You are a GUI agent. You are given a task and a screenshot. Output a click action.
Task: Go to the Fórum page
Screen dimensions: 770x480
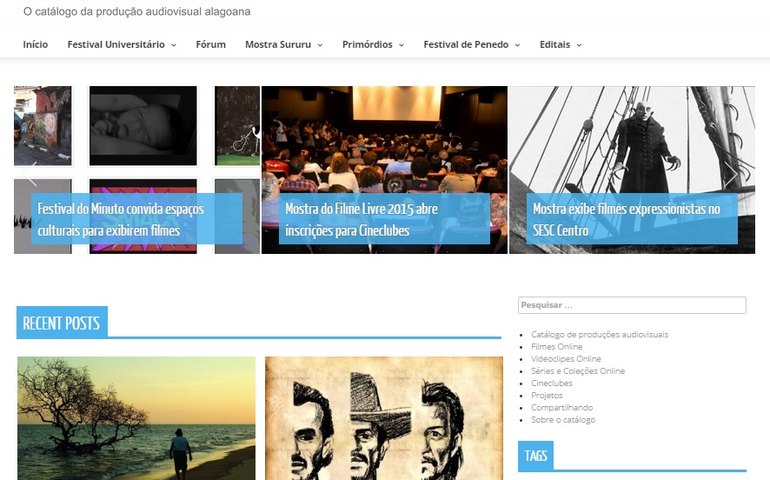211,45
